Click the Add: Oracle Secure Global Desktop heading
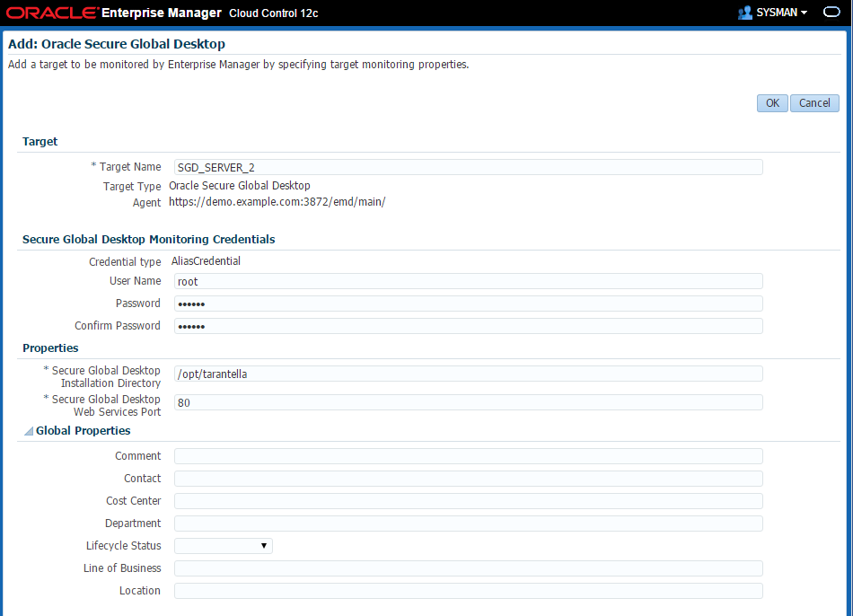 tap(117, 44)
